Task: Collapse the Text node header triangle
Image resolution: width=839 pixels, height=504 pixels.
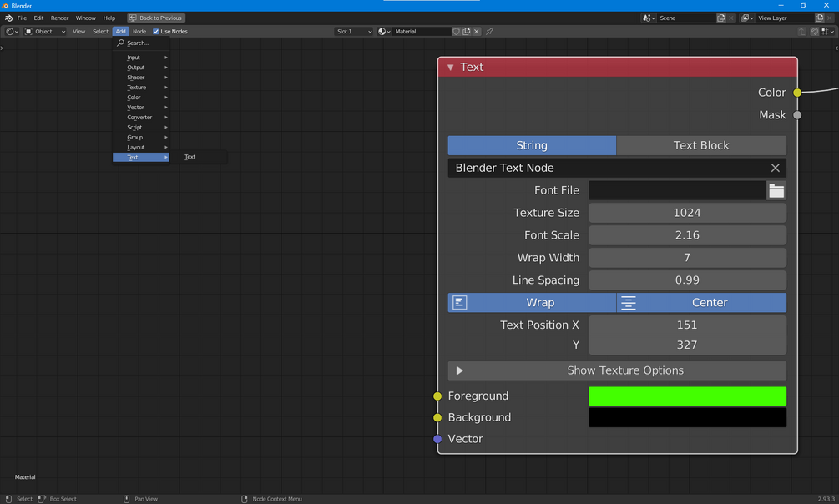Action: (451, 68)
